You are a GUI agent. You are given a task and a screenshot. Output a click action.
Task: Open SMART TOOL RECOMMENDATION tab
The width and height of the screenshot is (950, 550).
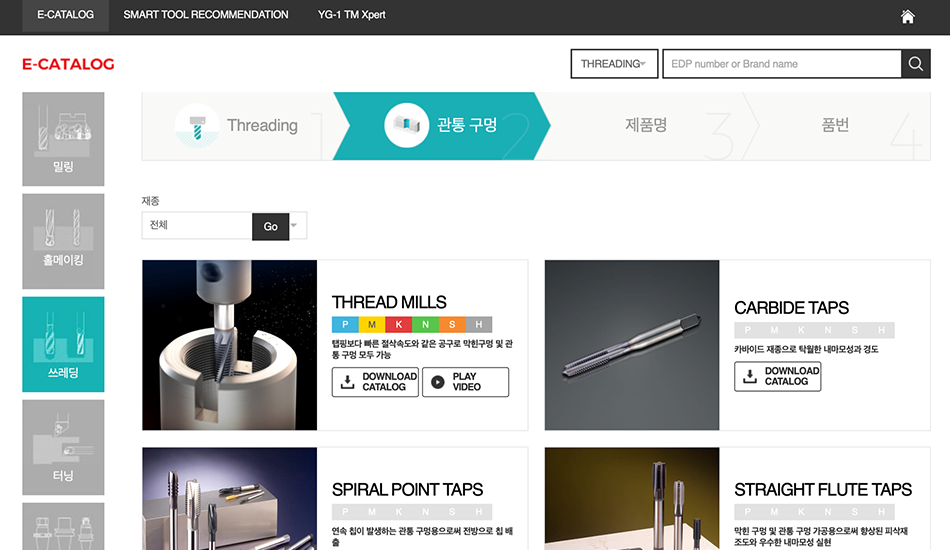(x=206, y=15)
